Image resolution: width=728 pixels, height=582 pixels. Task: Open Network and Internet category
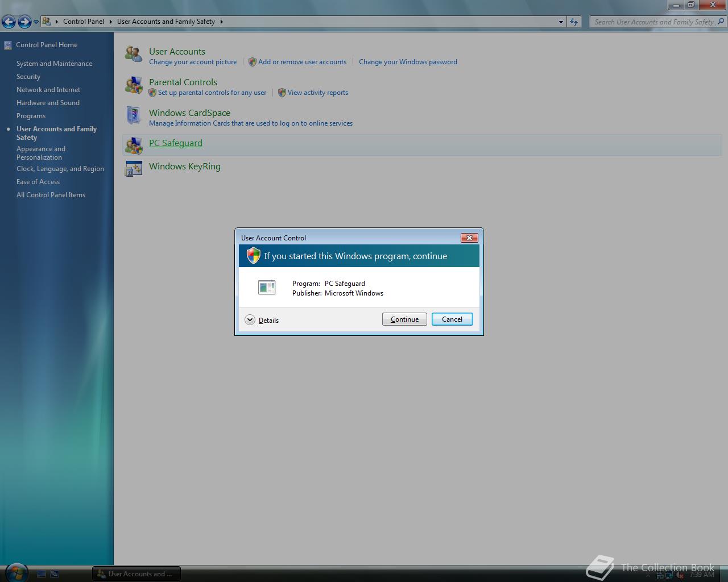tap(48, 90)
